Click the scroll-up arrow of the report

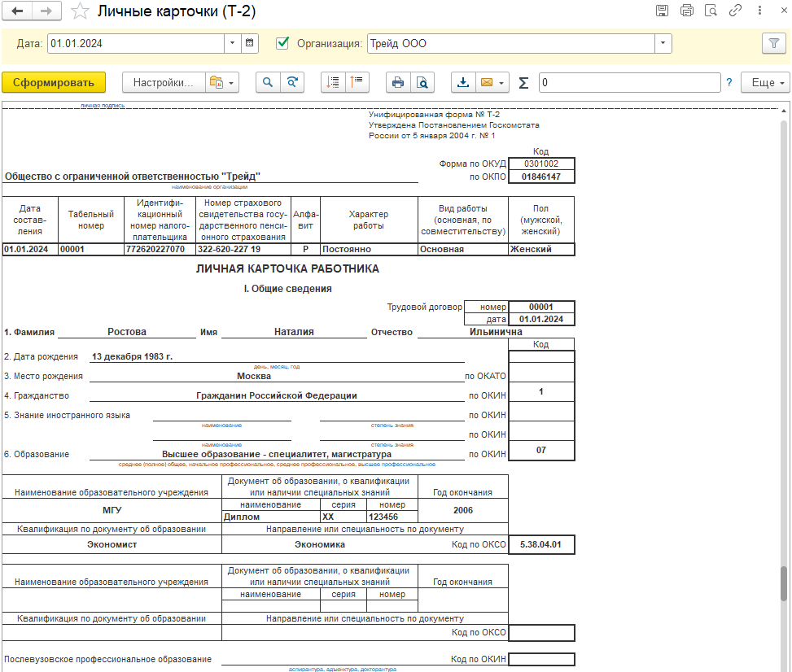pos(784,111)
